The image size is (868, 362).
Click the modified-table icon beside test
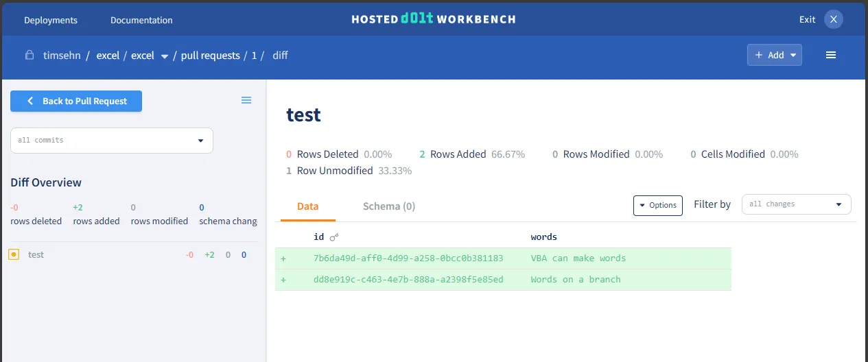[13, 254]
